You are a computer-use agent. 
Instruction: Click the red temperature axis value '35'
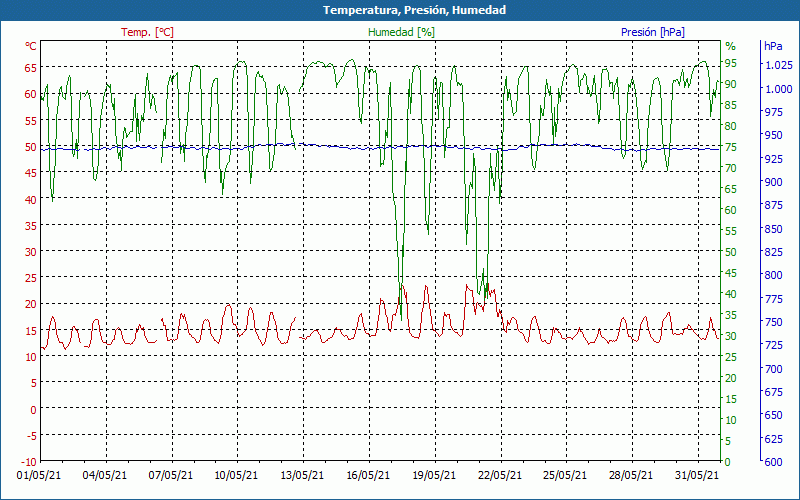[x=31, y=226]
